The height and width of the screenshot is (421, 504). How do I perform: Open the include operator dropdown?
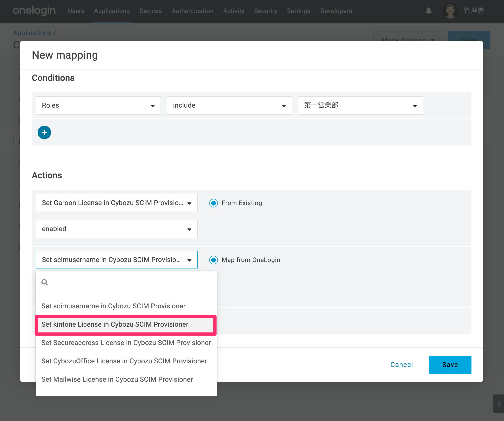click(229, 105)
